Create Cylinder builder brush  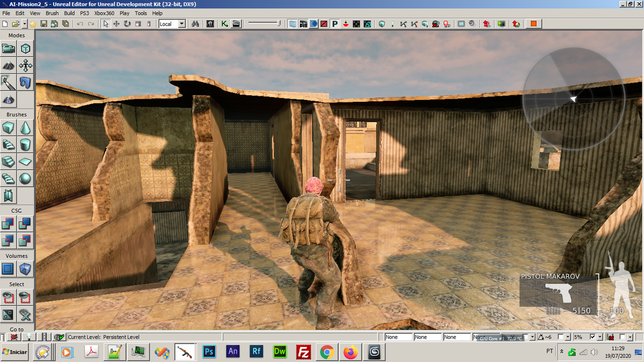coord(25,144)
